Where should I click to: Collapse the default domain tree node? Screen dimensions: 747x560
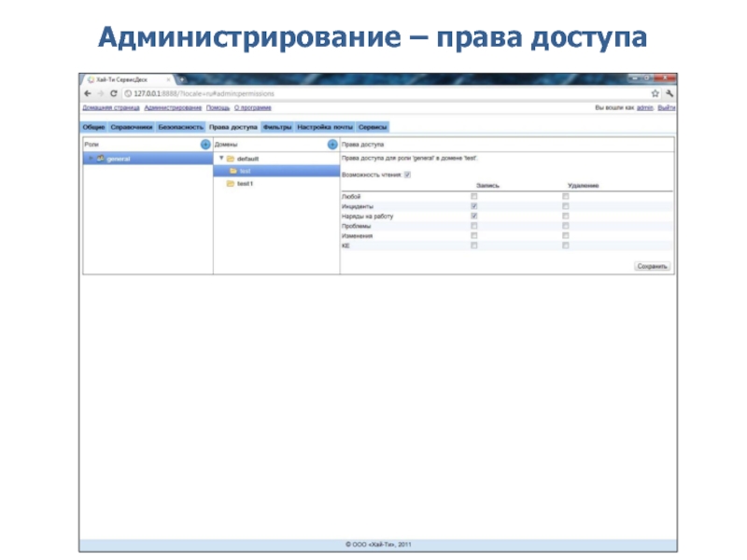click(x=220, y=159)
